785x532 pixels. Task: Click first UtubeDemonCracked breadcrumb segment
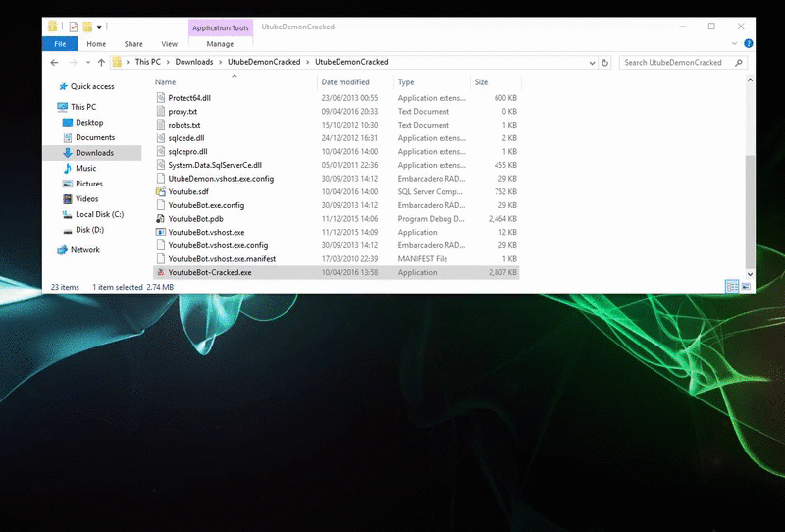tap(264, 62)
